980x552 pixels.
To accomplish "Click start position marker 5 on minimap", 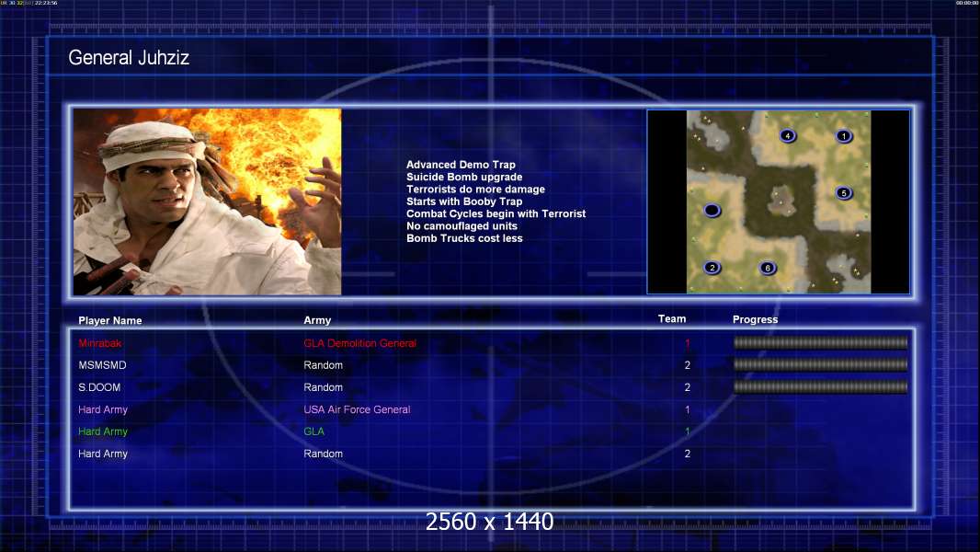I will click(x=844, y=192).
